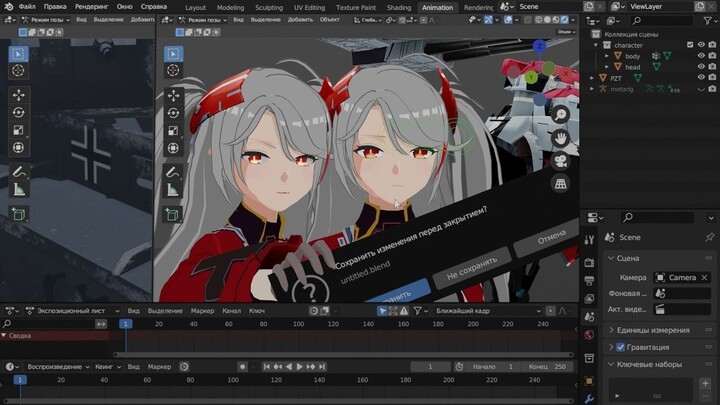Hide the PZT object with eye icon
The width and height of the screenshot is (720, 405).
click(x=701, y=78)
